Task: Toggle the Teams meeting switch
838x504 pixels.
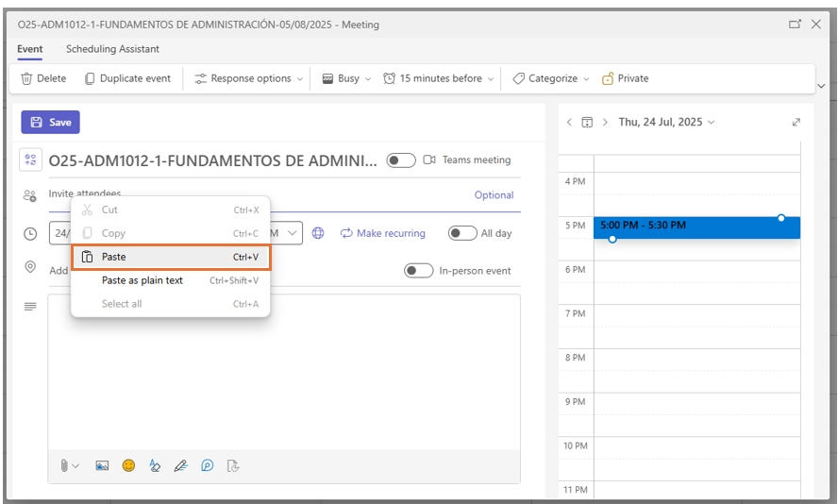Action: (401, 160)
